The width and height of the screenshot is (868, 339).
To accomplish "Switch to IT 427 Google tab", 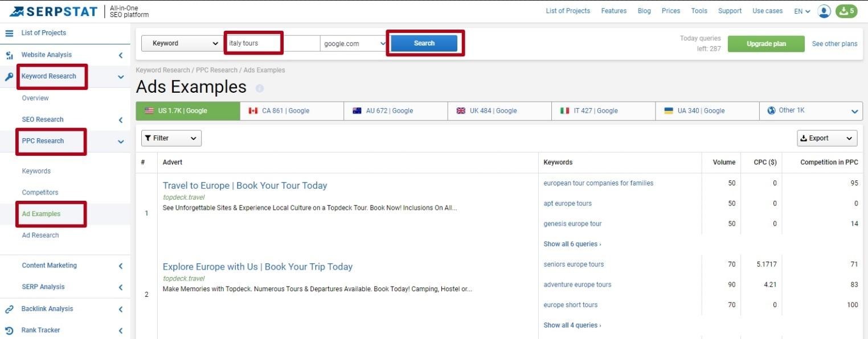I will 603,111.
